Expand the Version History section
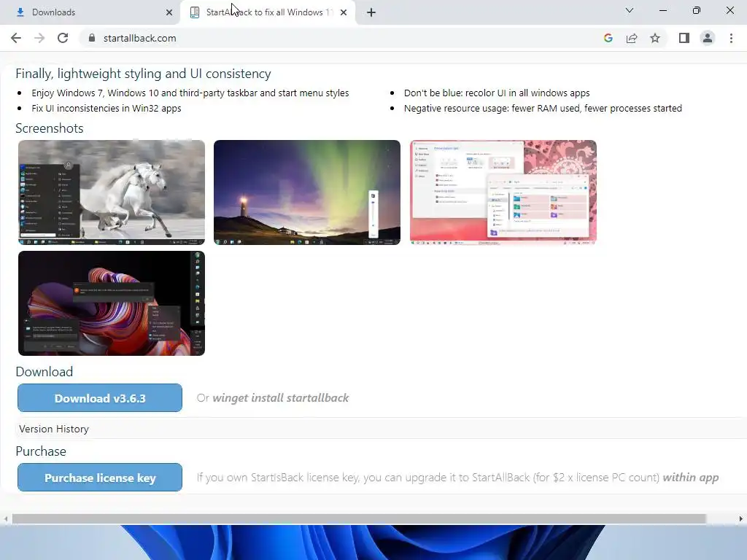This screenshot has height=560, width=747. coord(54,429)
